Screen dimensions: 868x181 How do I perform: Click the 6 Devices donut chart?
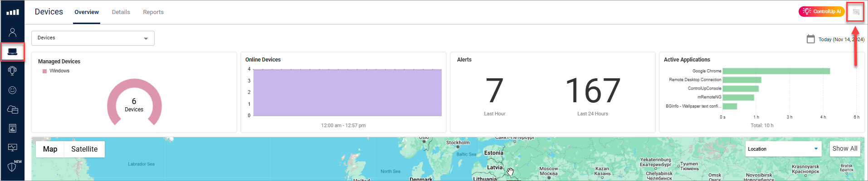point(134,102)
